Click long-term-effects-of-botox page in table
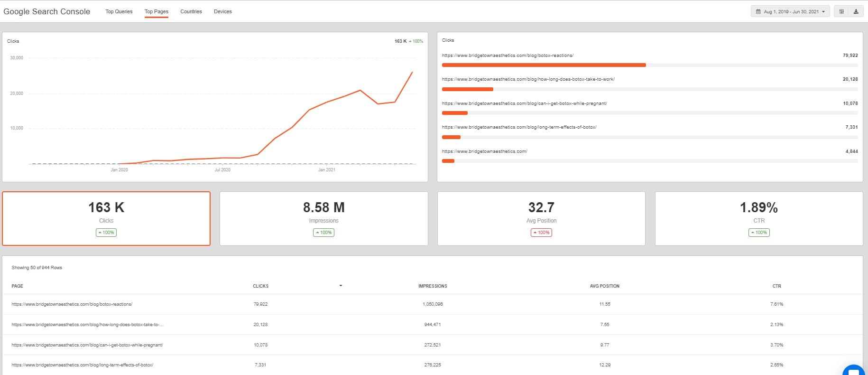 pyautogui.click(x=82, y=365)
